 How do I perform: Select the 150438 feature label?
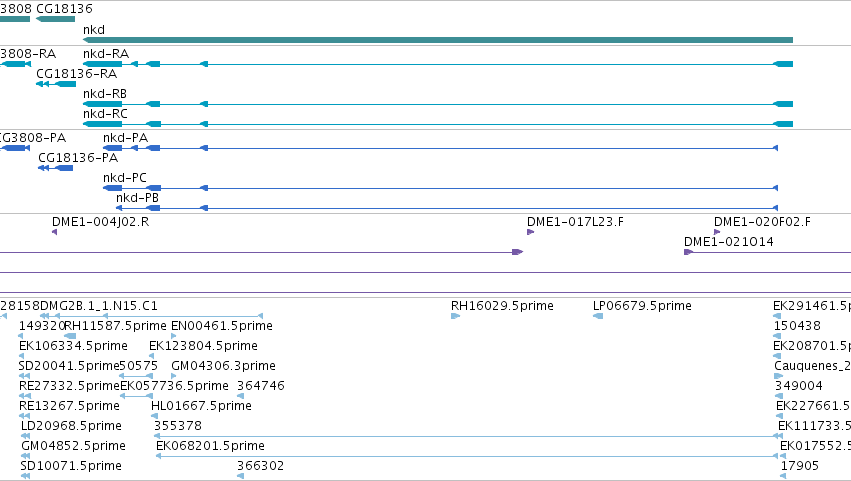pos(797,326)
